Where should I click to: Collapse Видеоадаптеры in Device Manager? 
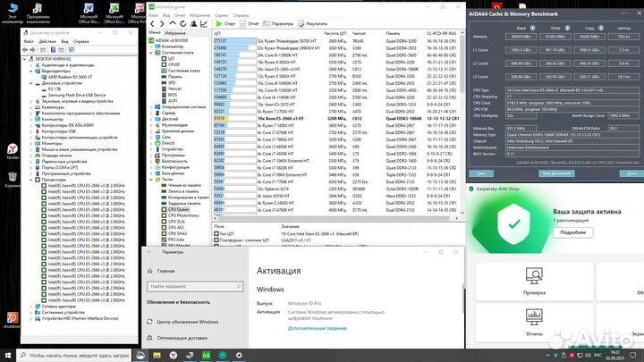[x=31, y=71]
